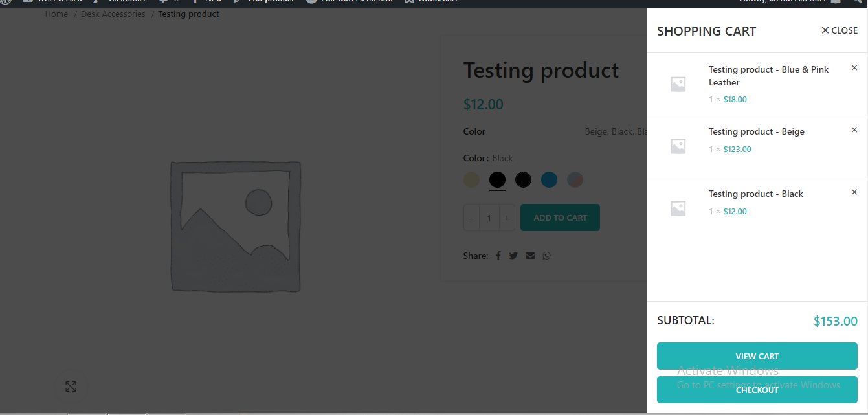Click the Subtotal label
Viewport: 868px width, 415px height.
(685, 320)
